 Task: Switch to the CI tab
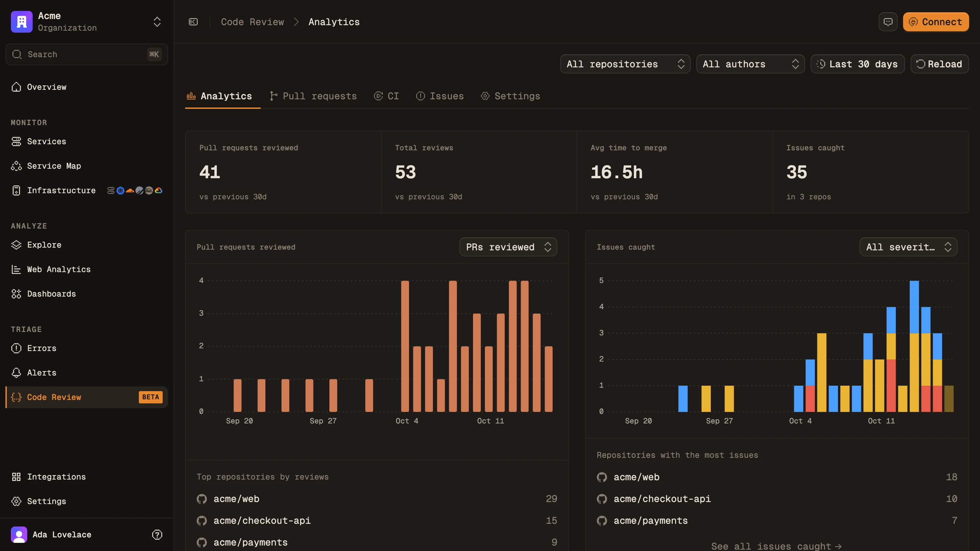point(387,96)
